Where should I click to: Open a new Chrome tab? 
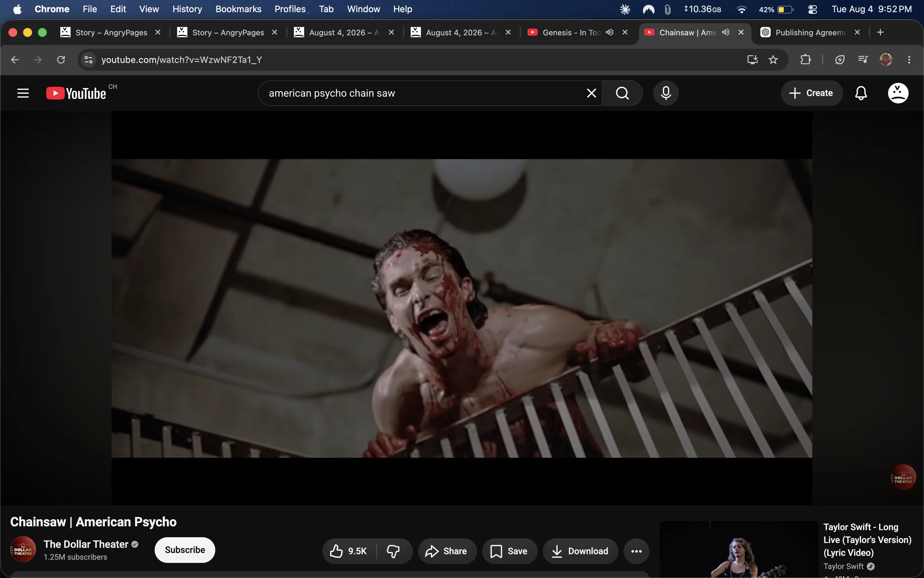[x=880, y=32]
